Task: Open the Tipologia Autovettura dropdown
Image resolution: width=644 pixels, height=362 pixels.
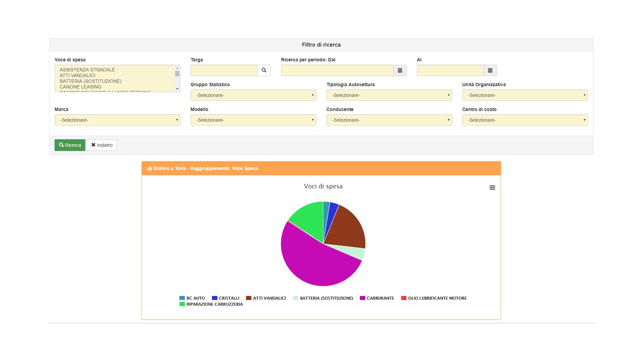Action: [x=389, y=95]
